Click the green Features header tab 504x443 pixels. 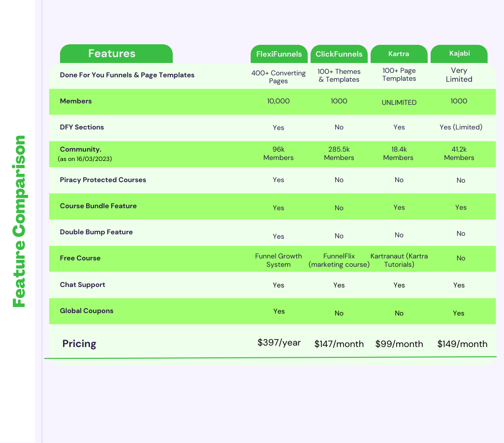point(116,54)
